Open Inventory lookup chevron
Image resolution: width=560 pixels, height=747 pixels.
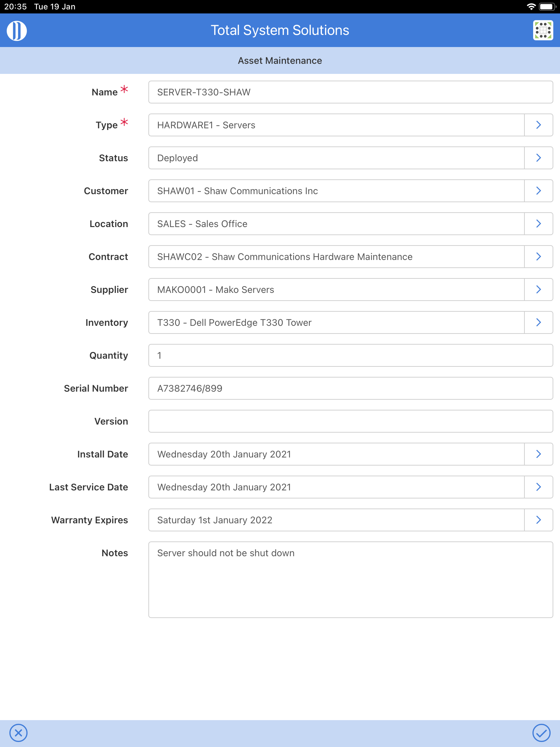point(539,322)
